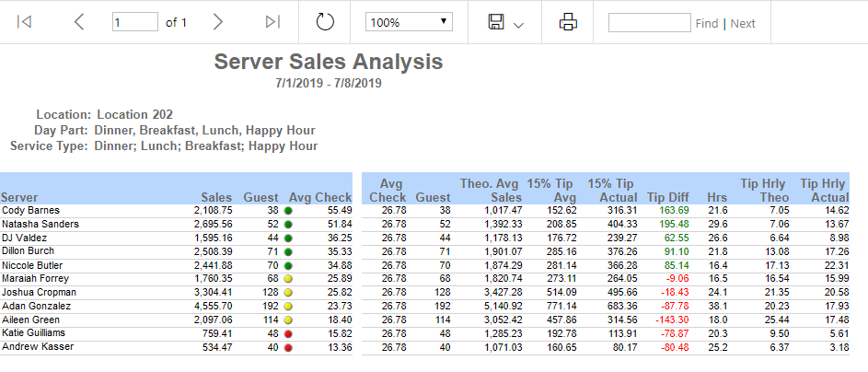868x372 pixels.
Task: Select the Natasha Sanders server name
Action: click(41, 224)
